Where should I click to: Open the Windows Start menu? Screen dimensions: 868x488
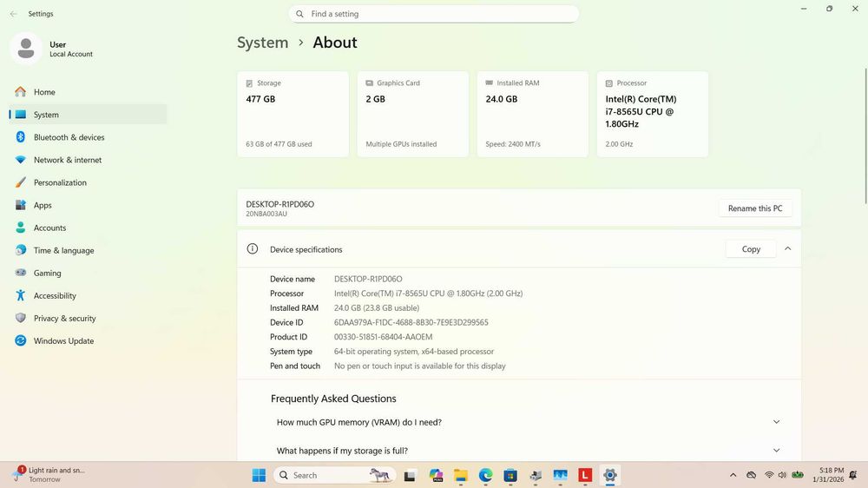pos(259,475)
